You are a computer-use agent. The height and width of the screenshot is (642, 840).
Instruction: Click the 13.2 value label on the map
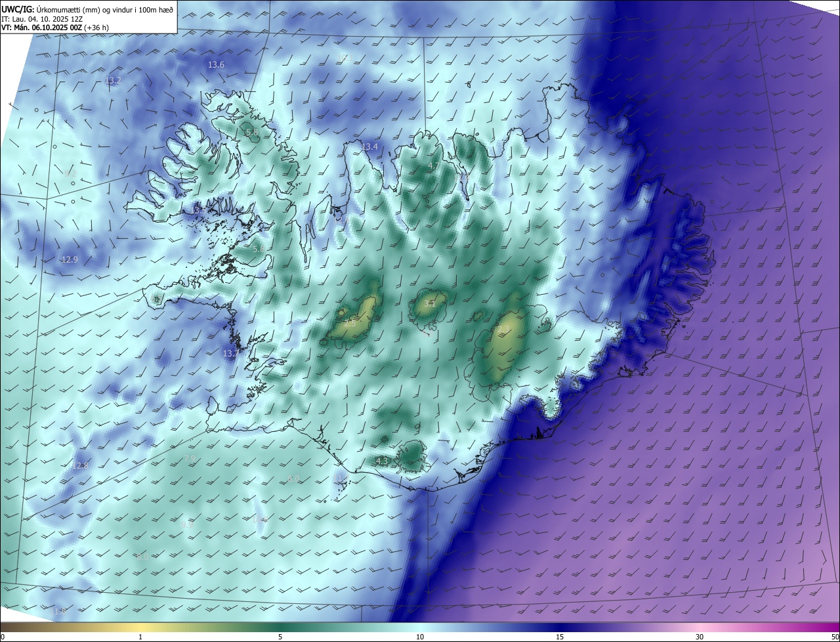click(x=113, y=81)
